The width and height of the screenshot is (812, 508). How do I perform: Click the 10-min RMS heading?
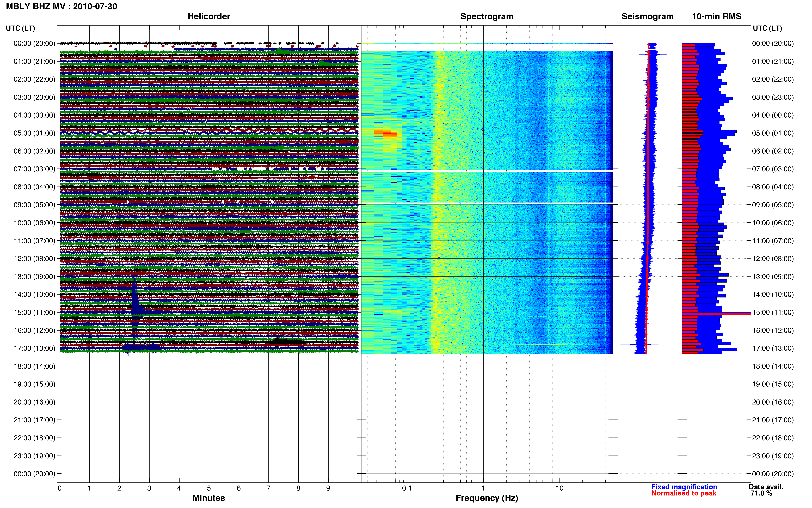point(716,16)
